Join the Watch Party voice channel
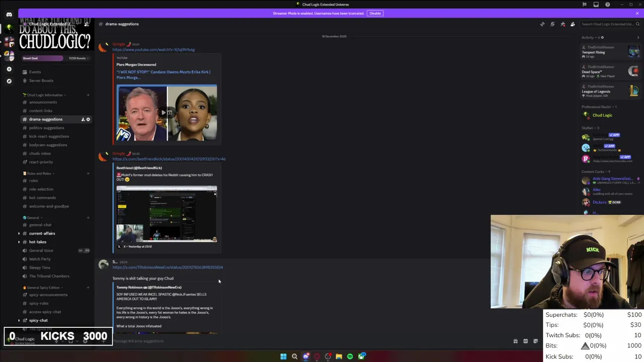This screenshot has width=644, height=362. click(55, 259)
